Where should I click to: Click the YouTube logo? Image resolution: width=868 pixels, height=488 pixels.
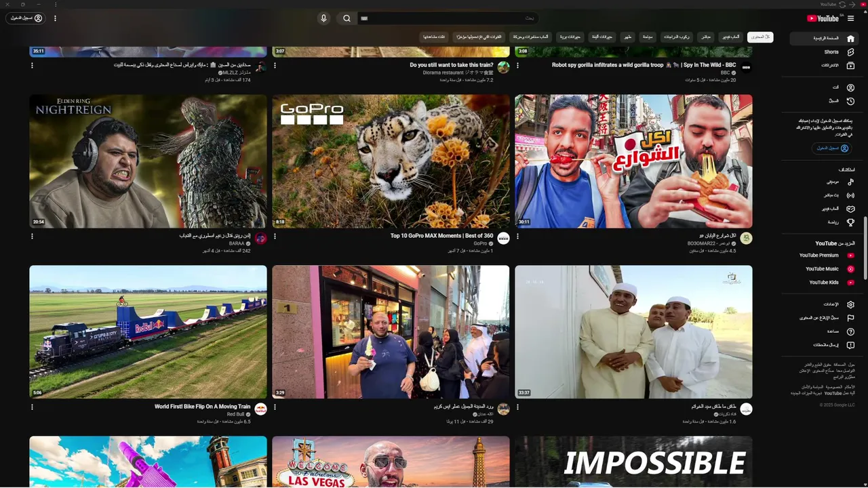click(x=823, y=18)
